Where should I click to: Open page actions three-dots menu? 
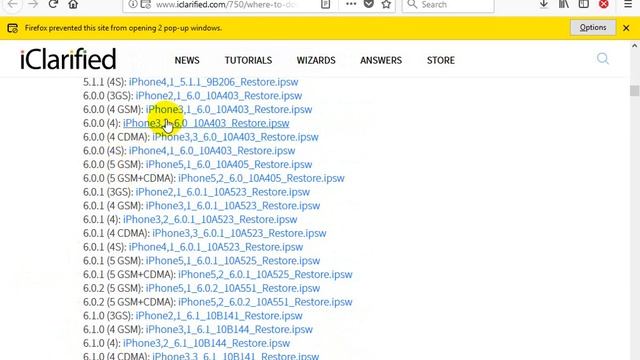tap(351, 4)
